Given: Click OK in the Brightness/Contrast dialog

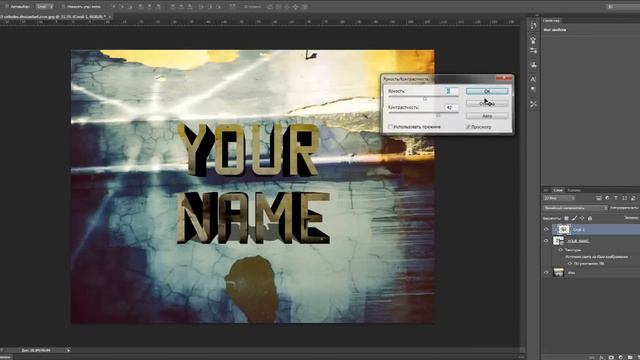Looking at the screenshot, I should point(487,91).
